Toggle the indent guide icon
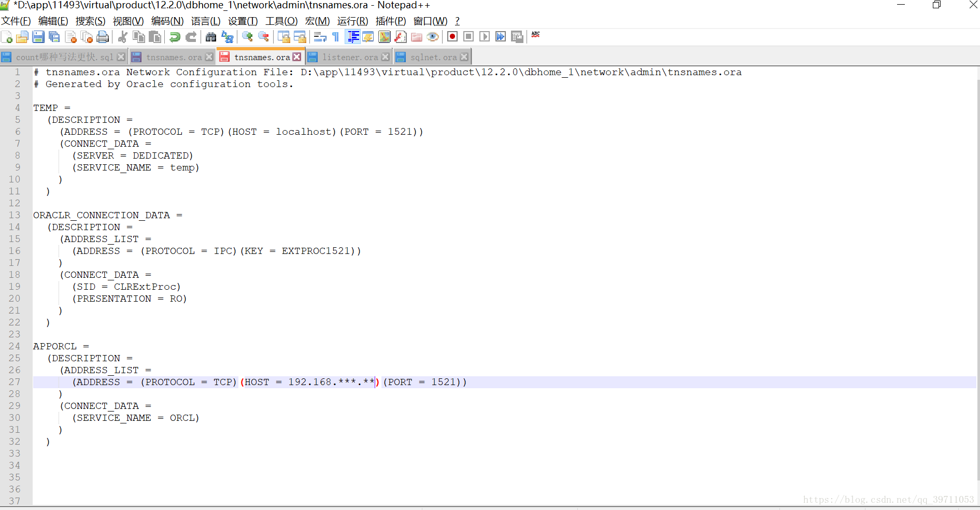Screen dimensions: 980x510 coord(353,37)
